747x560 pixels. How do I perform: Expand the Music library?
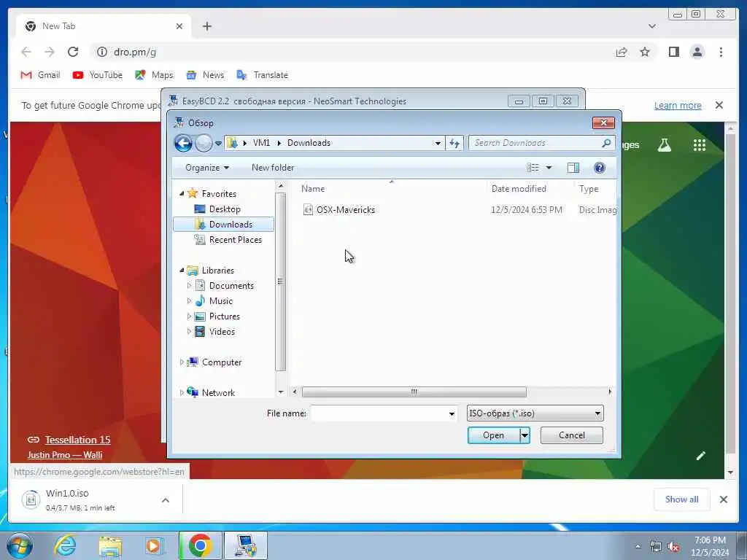pos(189,301)
